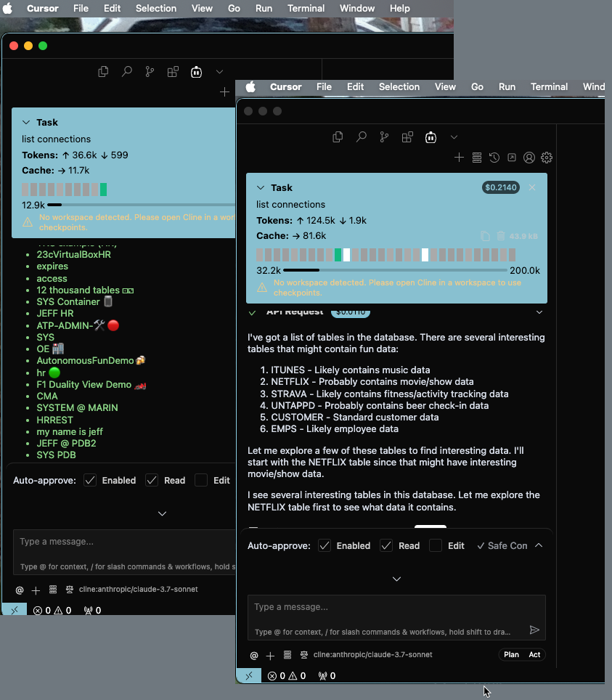
Task: Open task History icon in front window
Action: (x=494, y=158)
